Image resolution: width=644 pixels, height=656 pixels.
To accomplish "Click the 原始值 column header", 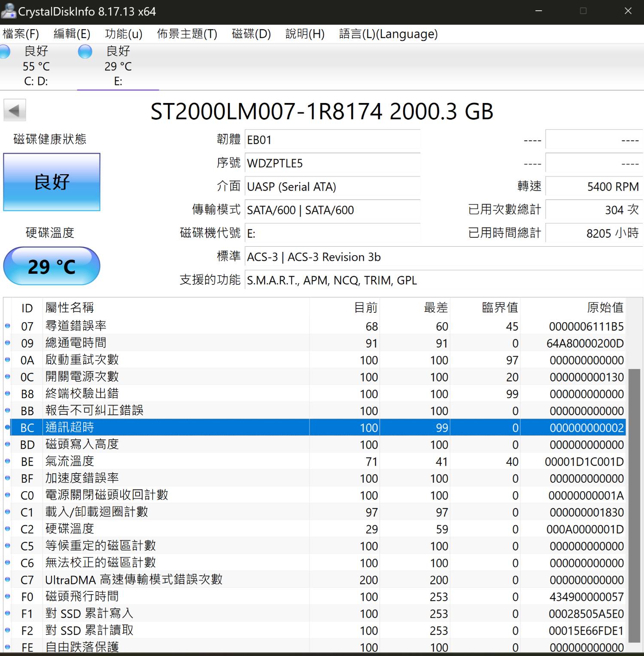I will click(x=573, y=307).
